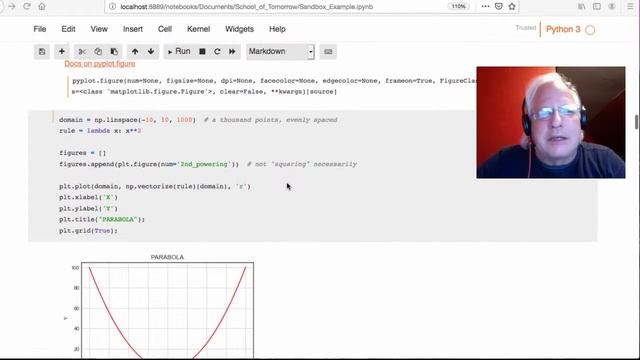
Task: Interrupt the kernel with the stop icon
Action: point(202,51)
